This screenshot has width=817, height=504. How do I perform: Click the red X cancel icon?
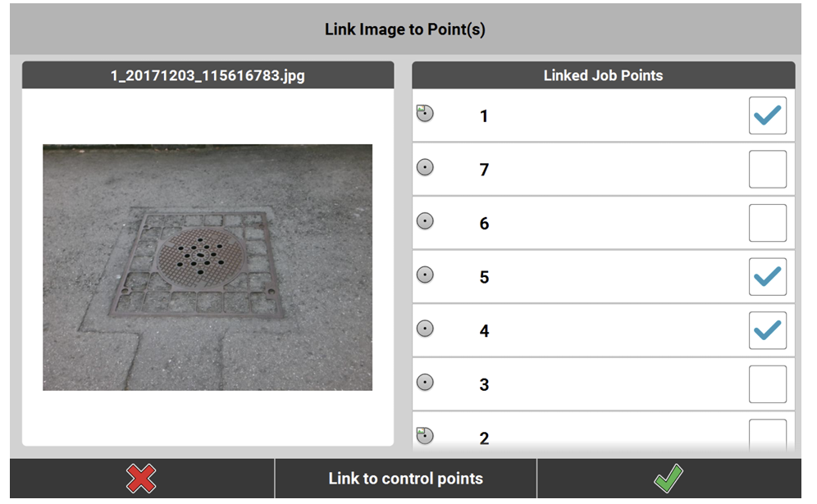point(141,479)
